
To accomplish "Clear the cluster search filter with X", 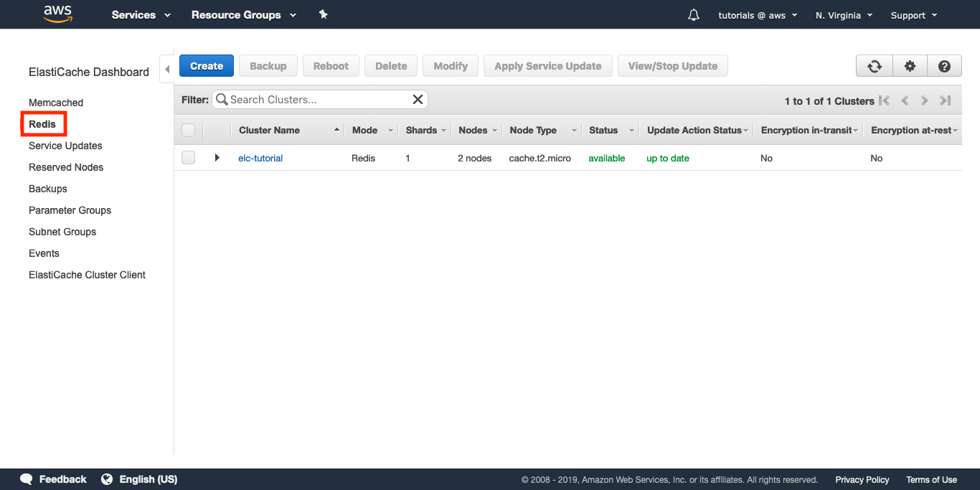I will click(418, 100).
